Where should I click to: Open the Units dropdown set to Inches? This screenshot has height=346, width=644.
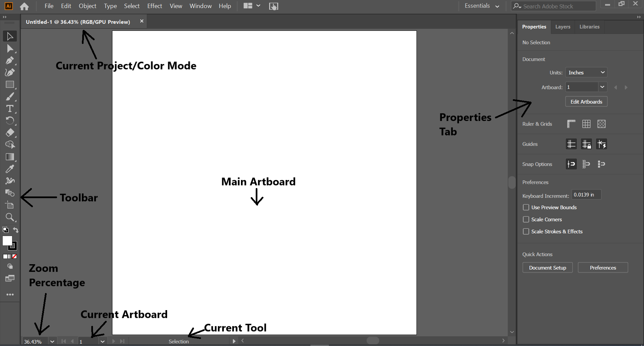[586, 72]
